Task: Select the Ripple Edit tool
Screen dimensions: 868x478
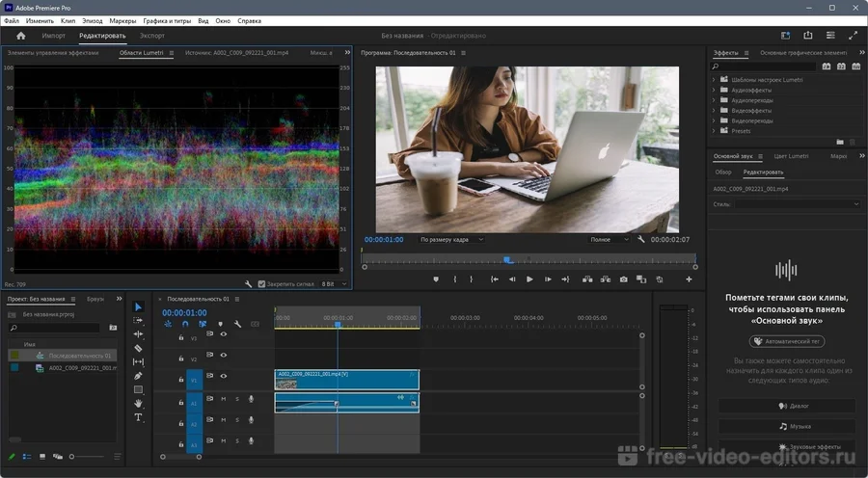Action: 138,334
